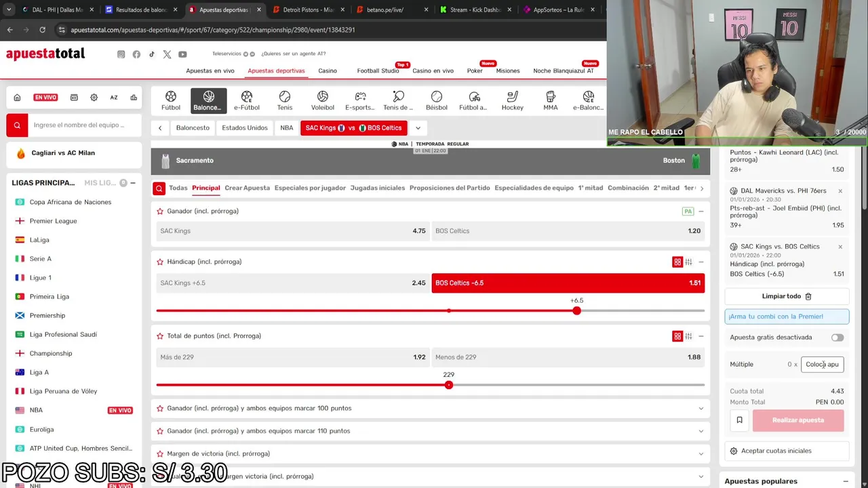Image resolution: width=868 pixels, height=488 pixels.
Task: Open the Hockey sport icon
Action: 513,100
